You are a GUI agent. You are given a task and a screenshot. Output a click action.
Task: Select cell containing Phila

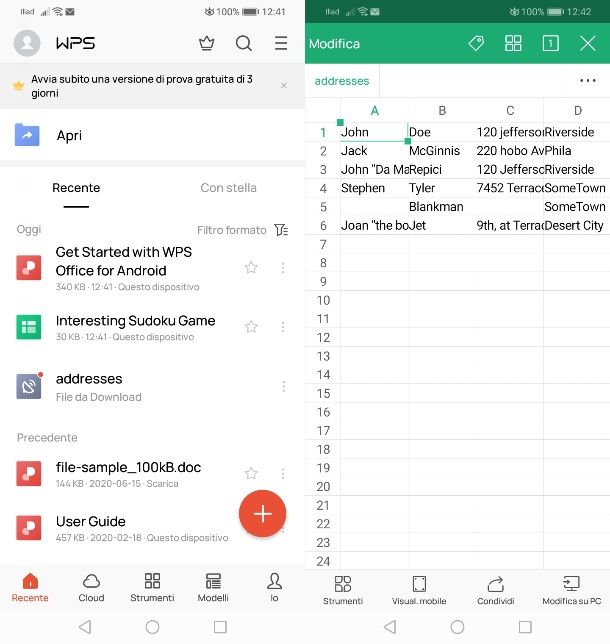pos(577,151)
